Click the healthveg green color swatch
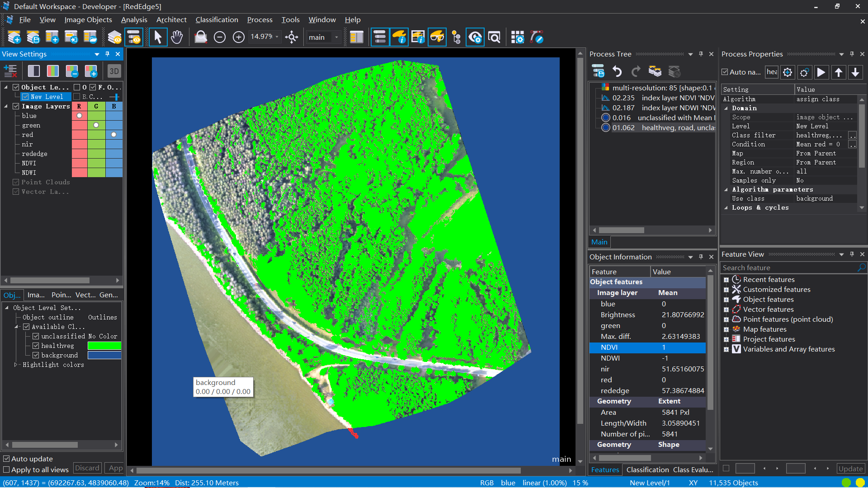The width and height of the screenshot is (868, 488). coord(104,346)
